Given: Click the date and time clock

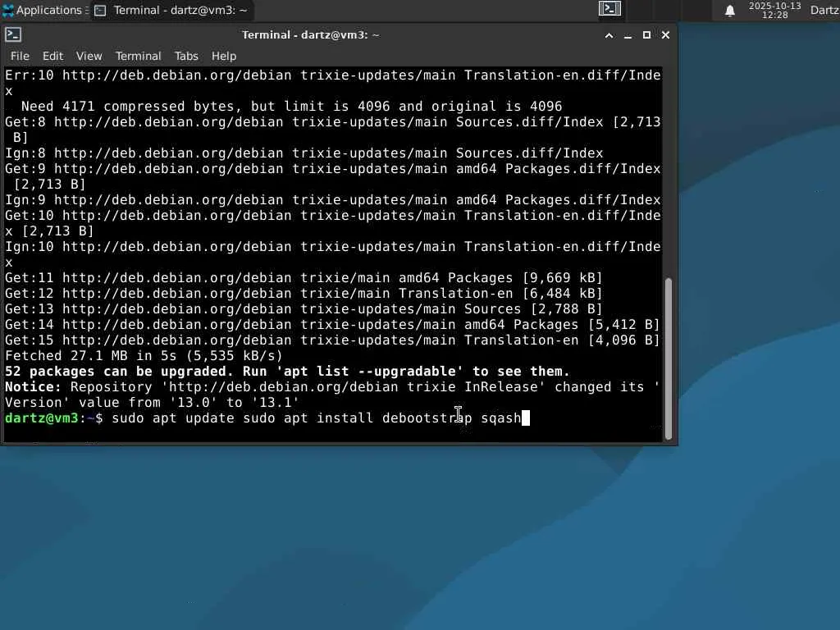Looking at the screenshot, I should [x=774, y=10].
